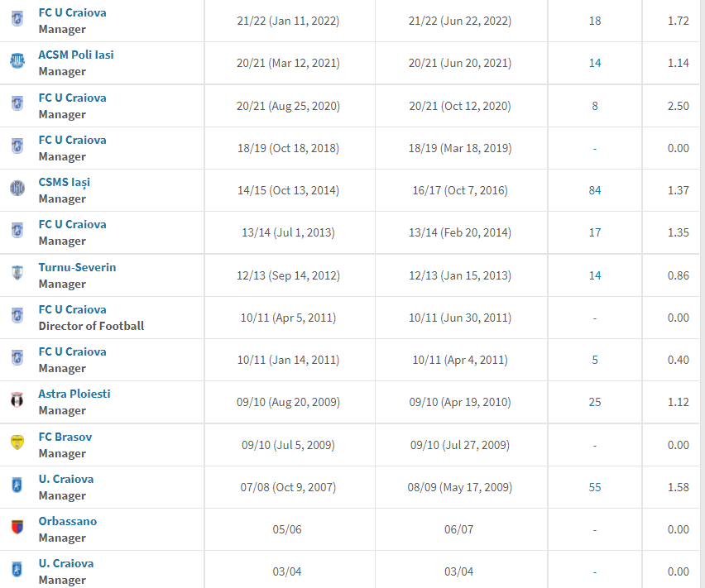Open the 25 matches link for Astra Ploiesti

pos(595,402)
